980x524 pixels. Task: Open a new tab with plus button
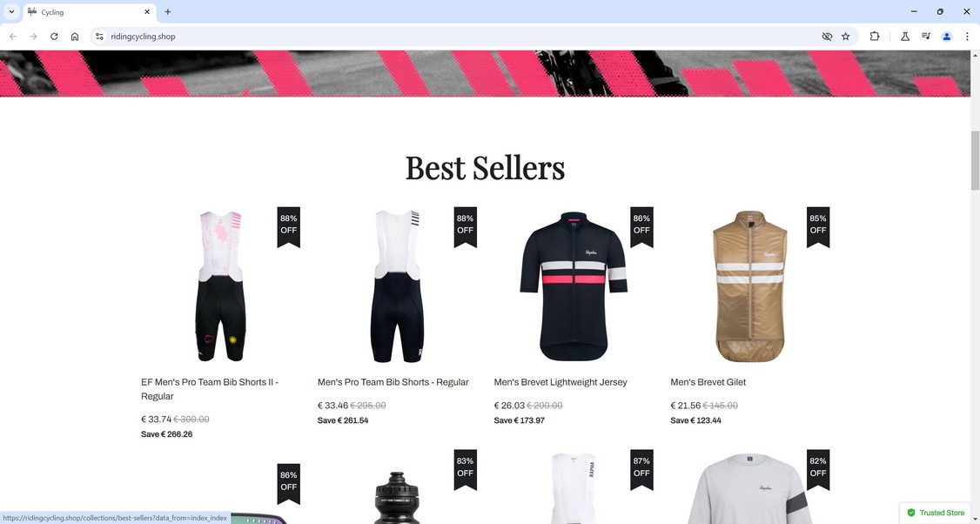click(x=167, y=11)
